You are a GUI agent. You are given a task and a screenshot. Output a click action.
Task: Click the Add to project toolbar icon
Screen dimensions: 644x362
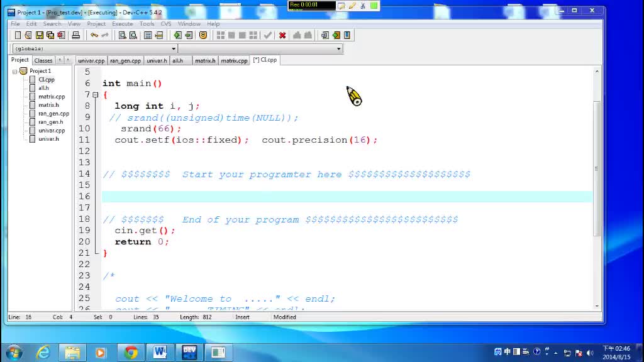tap(336, 35)
